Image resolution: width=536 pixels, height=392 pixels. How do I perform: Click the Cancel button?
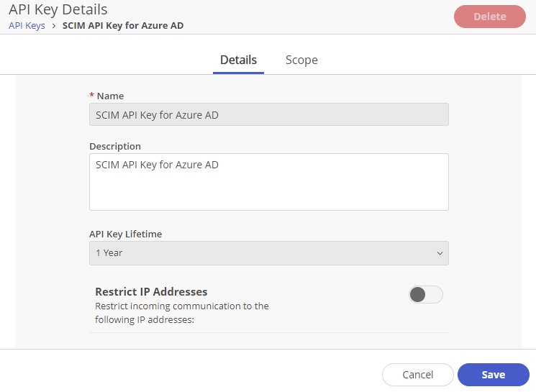coord(417,375)
